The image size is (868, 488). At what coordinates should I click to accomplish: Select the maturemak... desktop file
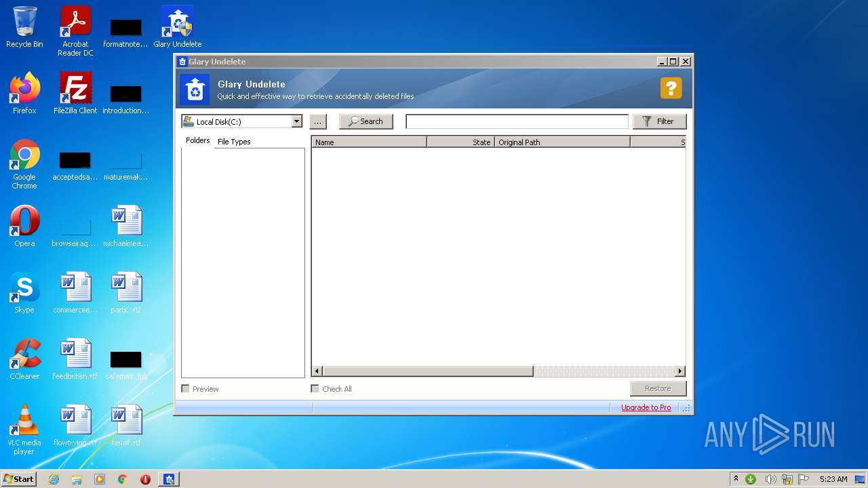[x=126, y=165]
